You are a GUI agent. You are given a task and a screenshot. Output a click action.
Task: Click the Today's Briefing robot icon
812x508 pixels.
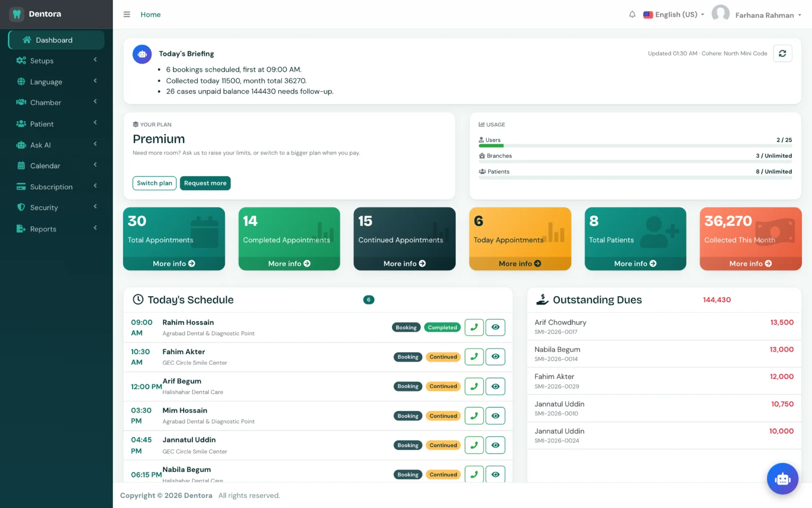pos(142,54)
